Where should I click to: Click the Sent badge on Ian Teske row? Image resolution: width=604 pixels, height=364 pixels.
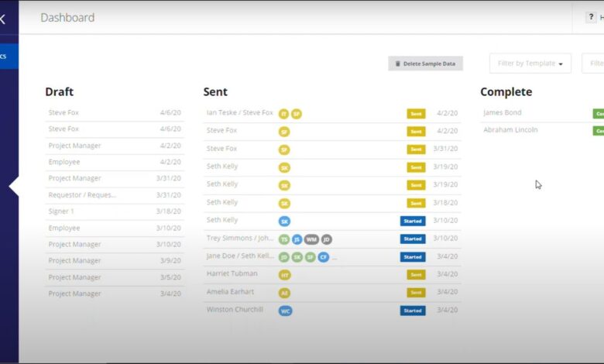pos(416,114)
